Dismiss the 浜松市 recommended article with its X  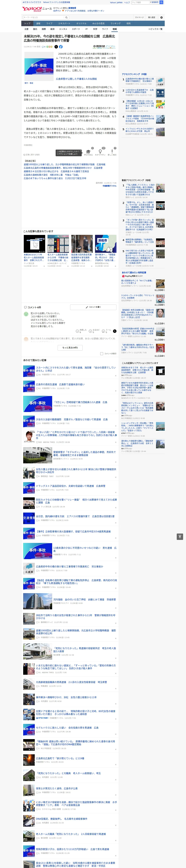(115, 266)
